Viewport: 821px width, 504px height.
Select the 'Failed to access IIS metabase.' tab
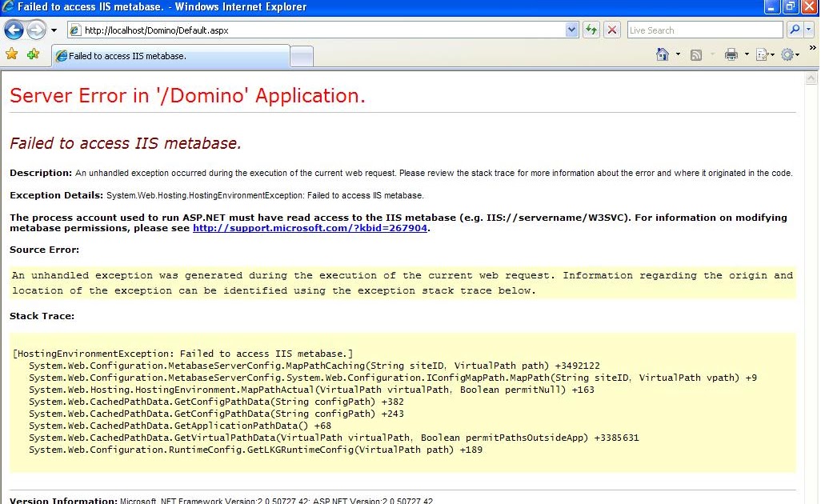coord(170,56)
